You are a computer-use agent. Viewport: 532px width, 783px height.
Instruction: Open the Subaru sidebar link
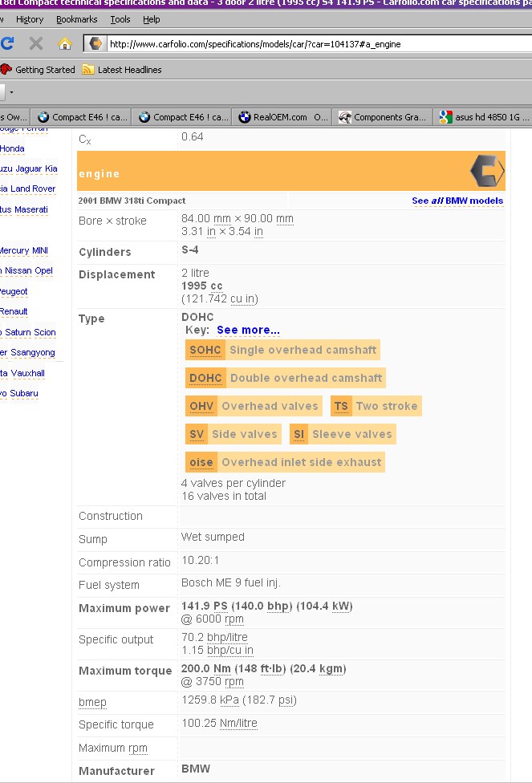pyautogui.click(x=24, y=393)
